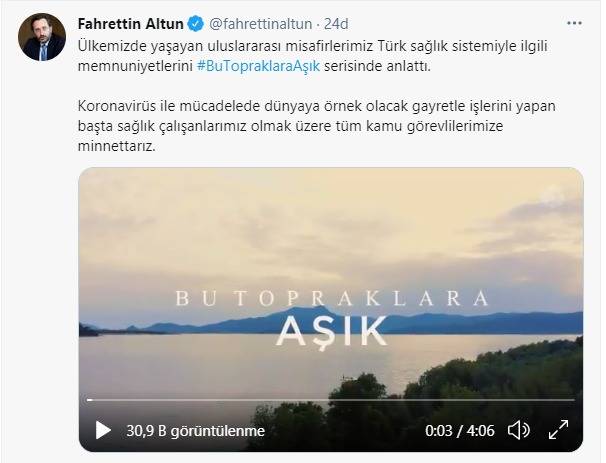Click the 0:03 / 4:06 time display
This screenshot has height=463, width=606.
click(x=460, y=431)
